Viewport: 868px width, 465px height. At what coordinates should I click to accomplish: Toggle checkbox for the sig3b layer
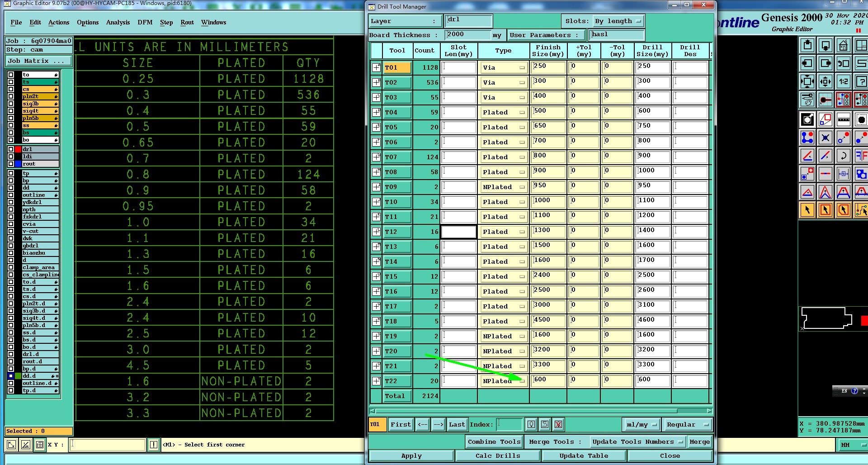pyautogui.click(x=11, y=104)
